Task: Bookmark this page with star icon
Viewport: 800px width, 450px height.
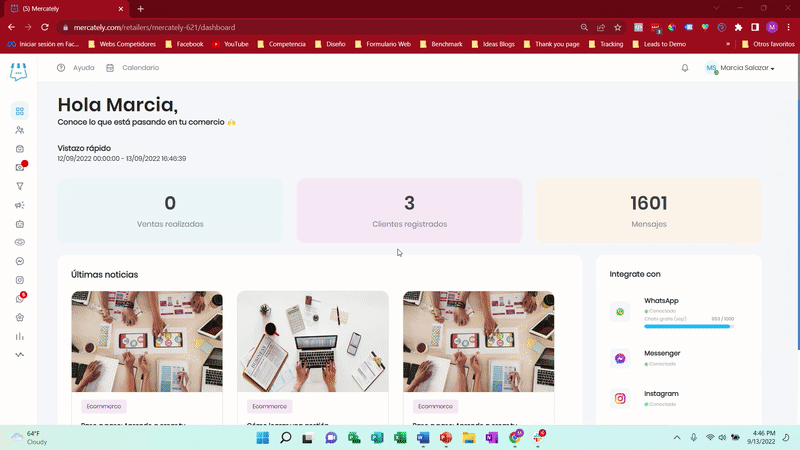Action: tap(618, 27)
